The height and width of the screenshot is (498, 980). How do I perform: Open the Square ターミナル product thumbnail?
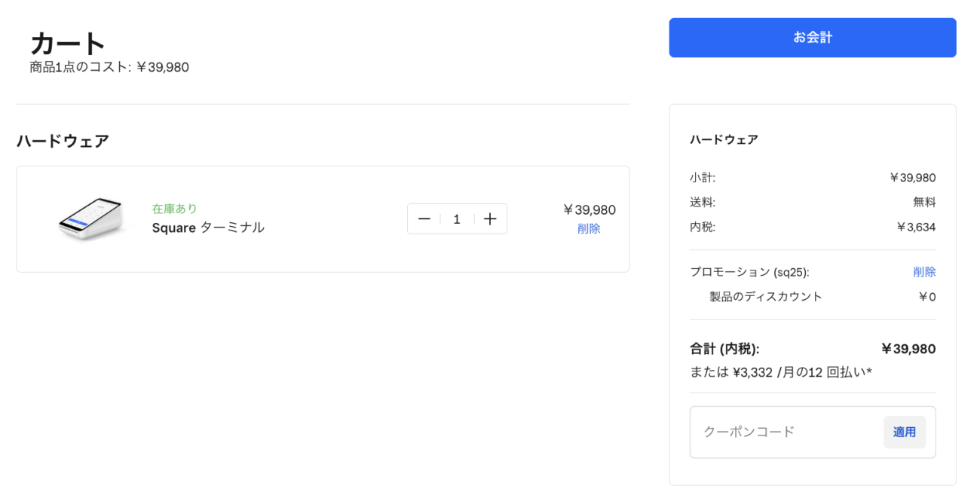coord(90,219)
